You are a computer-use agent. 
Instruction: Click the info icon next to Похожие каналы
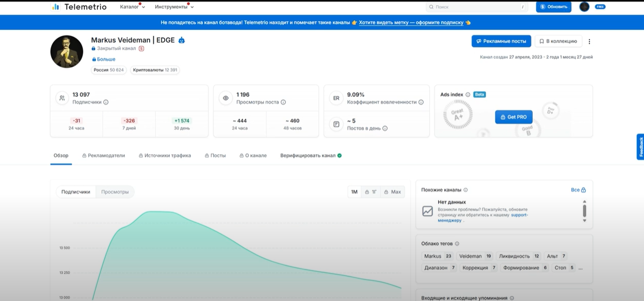pyautogui.click(x=465, y=190)
